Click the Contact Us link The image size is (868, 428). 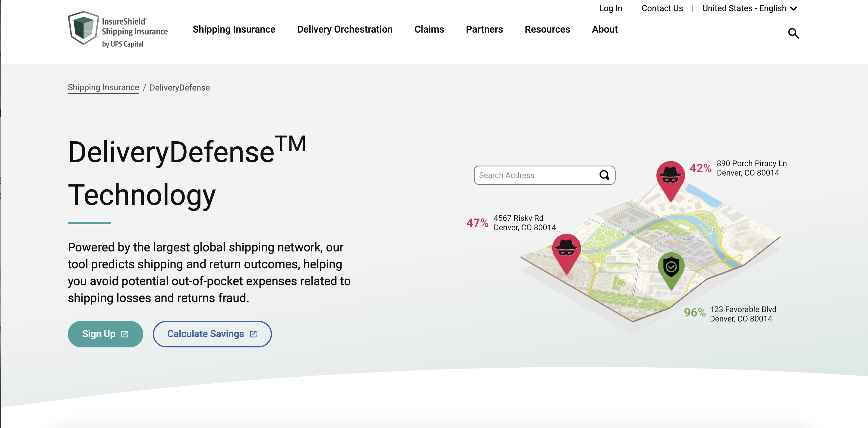click(x=662, y=8)
